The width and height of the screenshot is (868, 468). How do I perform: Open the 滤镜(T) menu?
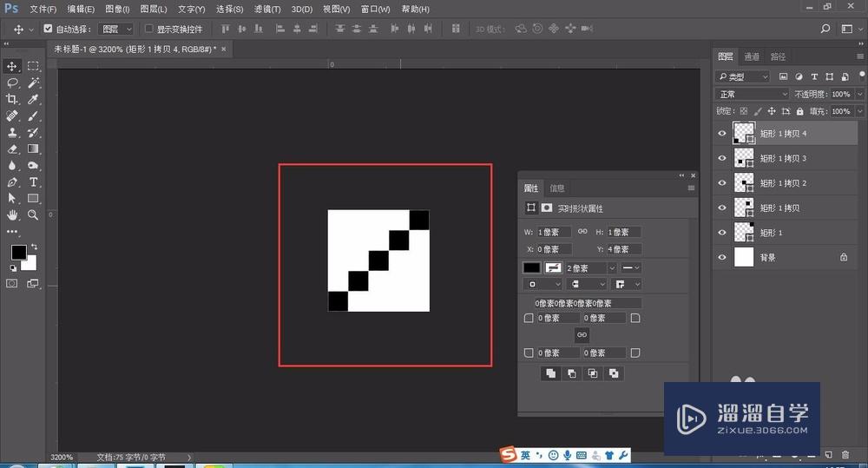point(267,9)
